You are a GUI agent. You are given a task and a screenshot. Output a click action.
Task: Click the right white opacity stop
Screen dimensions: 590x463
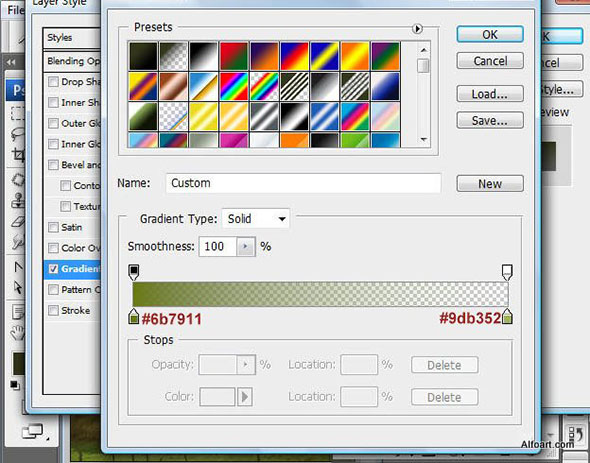tap(507, 272)
